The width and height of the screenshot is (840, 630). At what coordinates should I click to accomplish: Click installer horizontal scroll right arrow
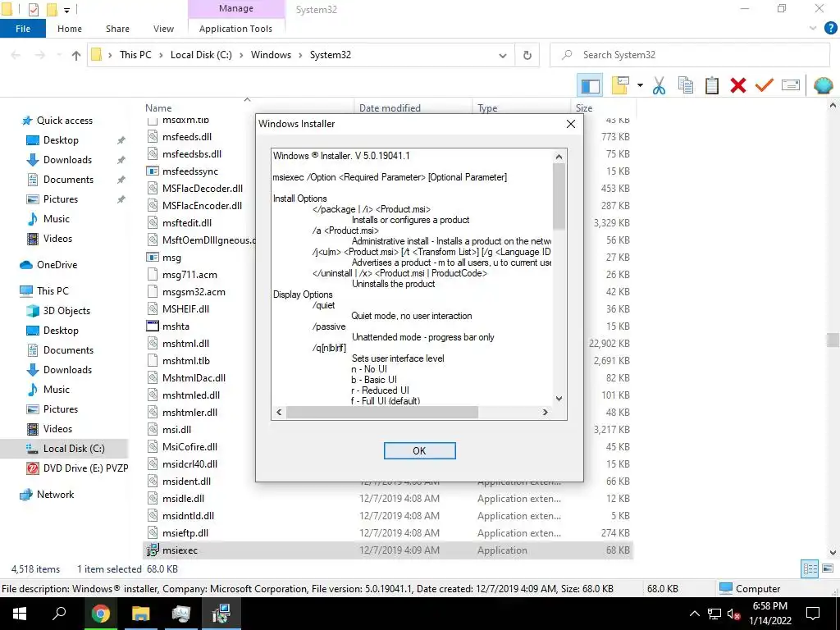(x=545, y=413)
